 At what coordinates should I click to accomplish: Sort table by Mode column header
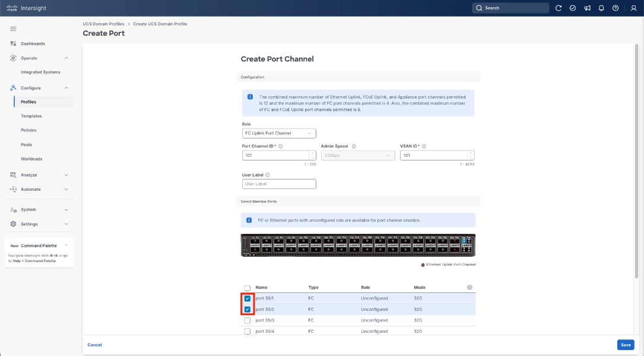[419, 287]
